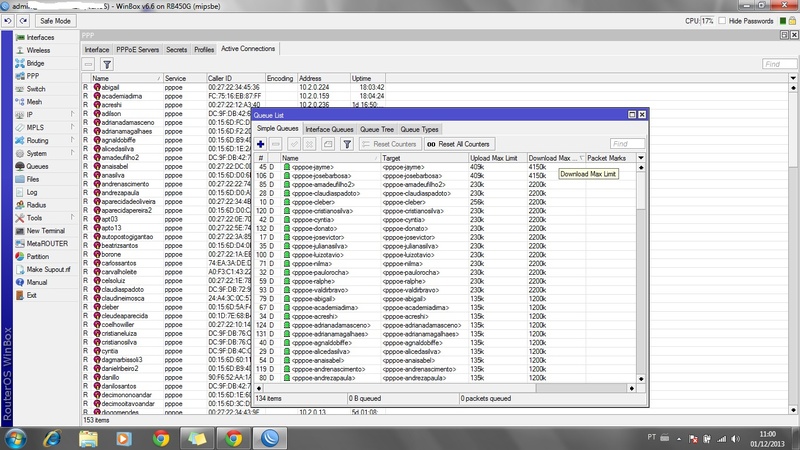This screenshot has height=450, width=800.
Task: Open New Terminal from sidebar
Action: click(46, 230)
